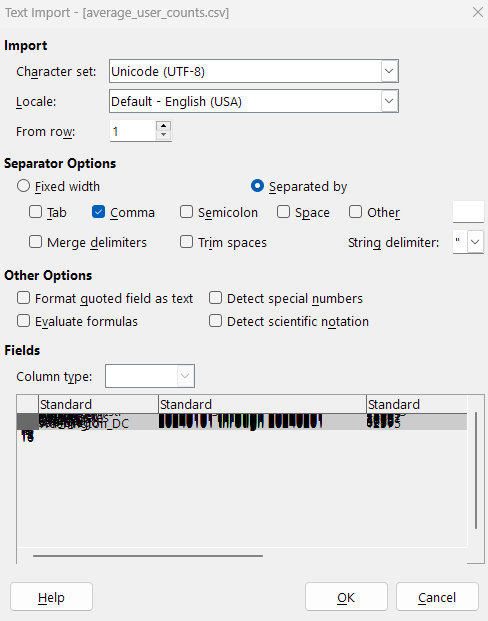Toggle Merge delimiters option
Viewport: 488px width, 621px height.
(35, 242)
